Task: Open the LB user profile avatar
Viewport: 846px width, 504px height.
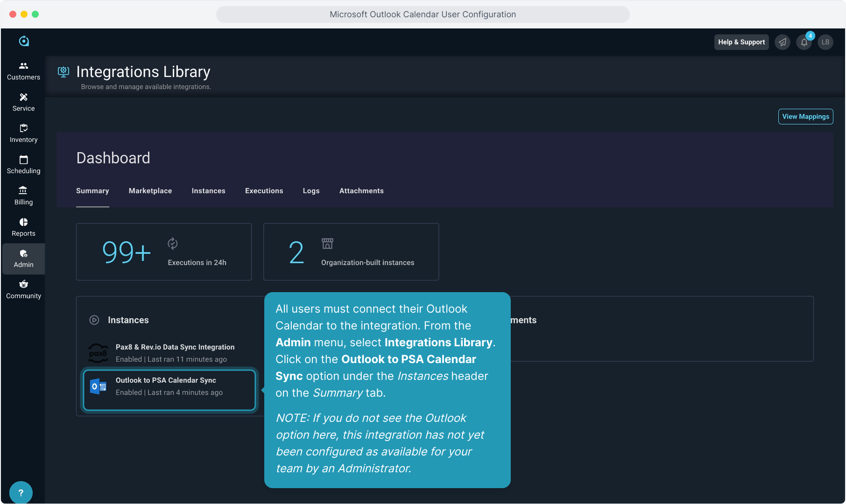Action: point(825,42)
